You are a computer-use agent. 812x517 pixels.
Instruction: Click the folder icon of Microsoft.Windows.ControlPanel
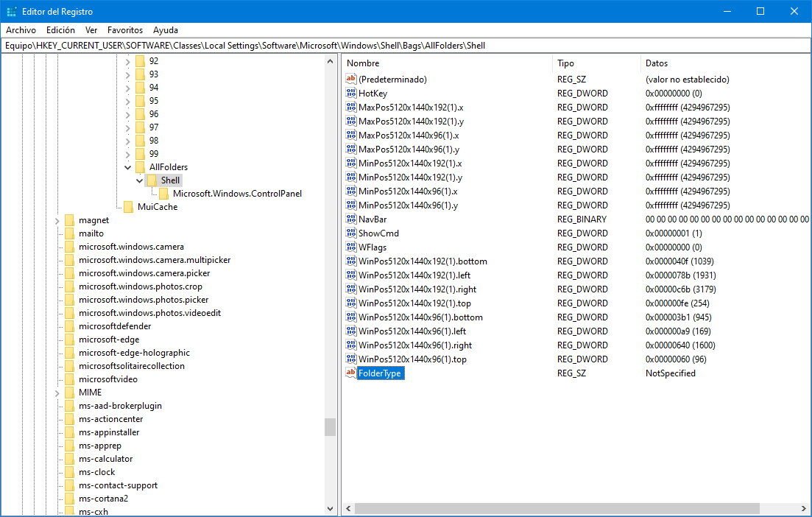[x=163, y=194]
